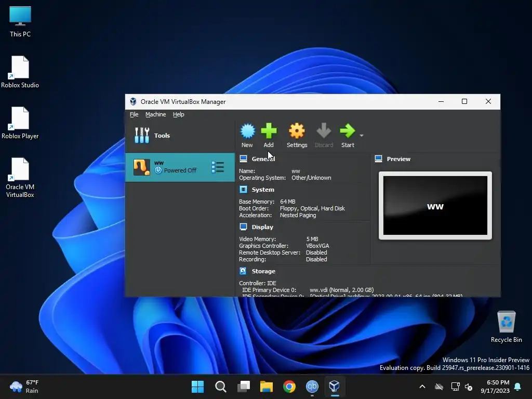Click the VirtualBox taskbar icon
The image size is (532, 399).
tap(335, 387)
